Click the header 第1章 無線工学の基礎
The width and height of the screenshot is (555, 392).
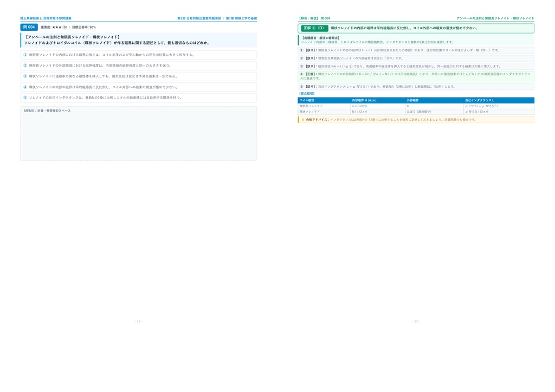tap(241, 18)
